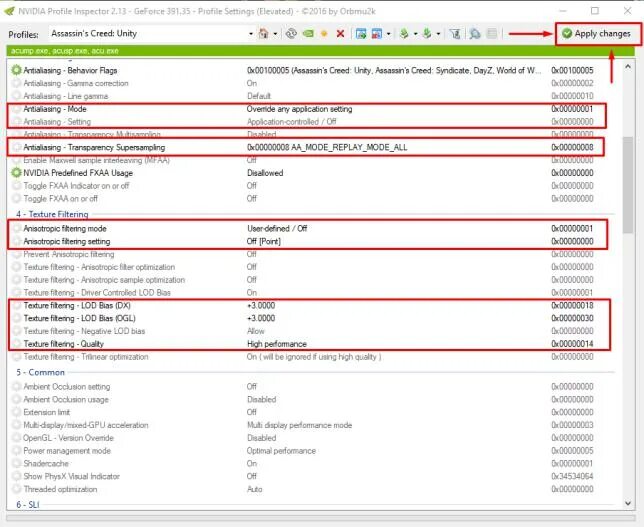Open the Profiles combo box
Viewport: 644px width, 527px height.
pyautogui.click(x=251, y=34)
